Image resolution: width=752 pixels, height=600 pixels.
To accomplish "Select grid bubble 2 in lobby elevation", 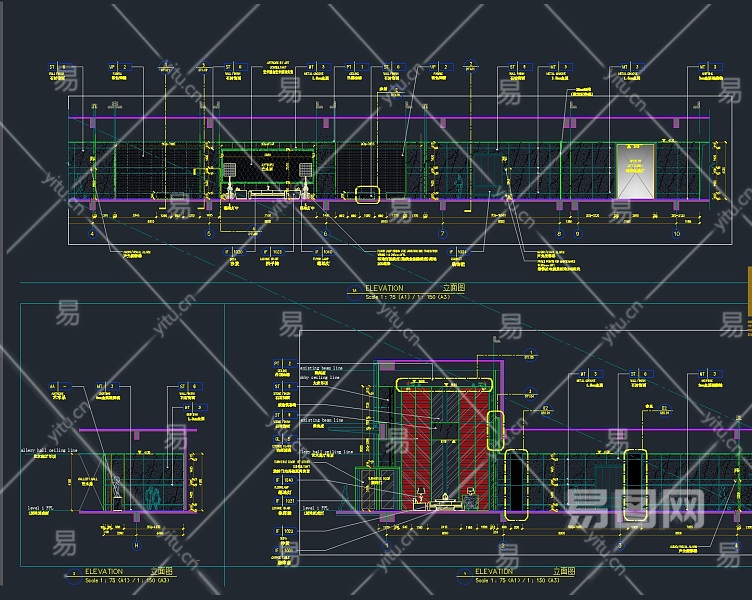I will click(x=503, y=546).
